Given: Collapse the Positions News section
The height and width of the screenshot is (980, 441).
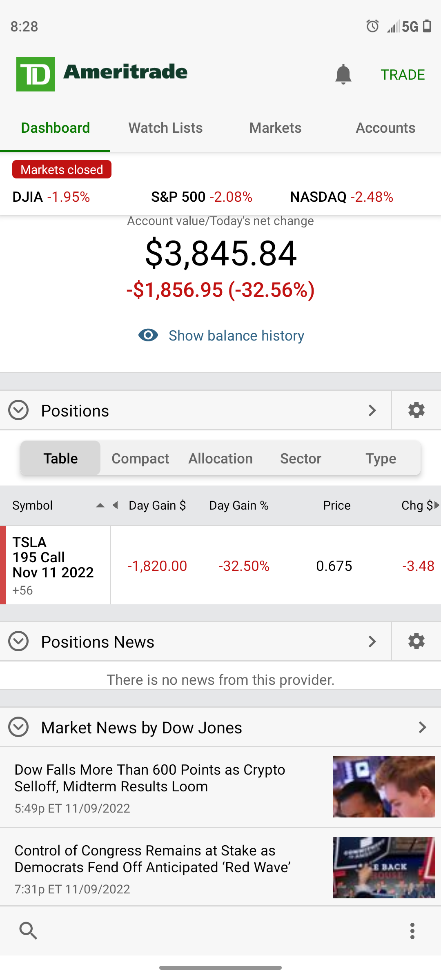Looking at the screenshot, I should (18, 641).
